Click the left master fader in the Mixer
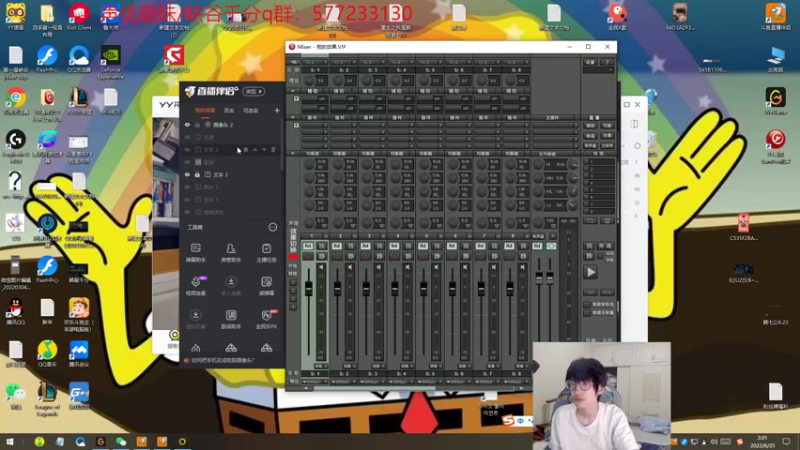The width and height of the screenshot is (800, 450). pyautogui.click(x=539, y=277)
